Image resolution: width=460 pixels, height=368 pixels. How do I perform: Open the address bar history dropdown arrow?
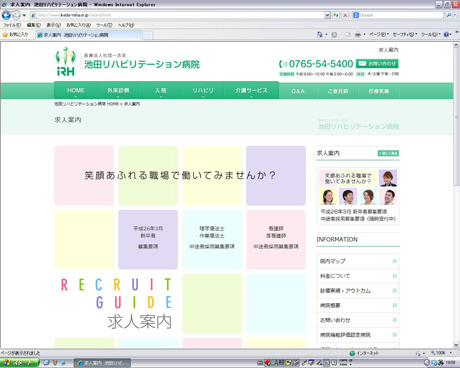(327, 15)
